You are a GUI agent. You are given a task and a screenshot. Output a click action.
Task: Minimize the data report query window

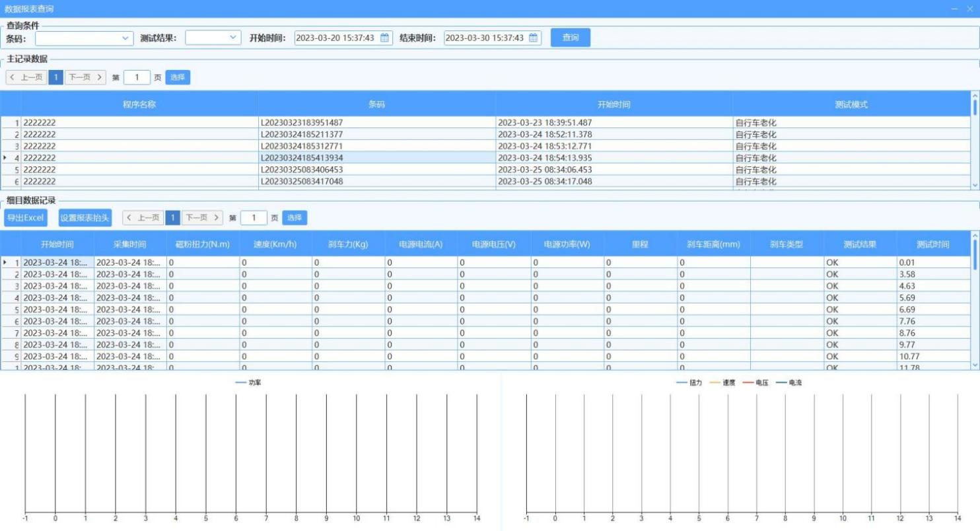[x=955, y=9]
